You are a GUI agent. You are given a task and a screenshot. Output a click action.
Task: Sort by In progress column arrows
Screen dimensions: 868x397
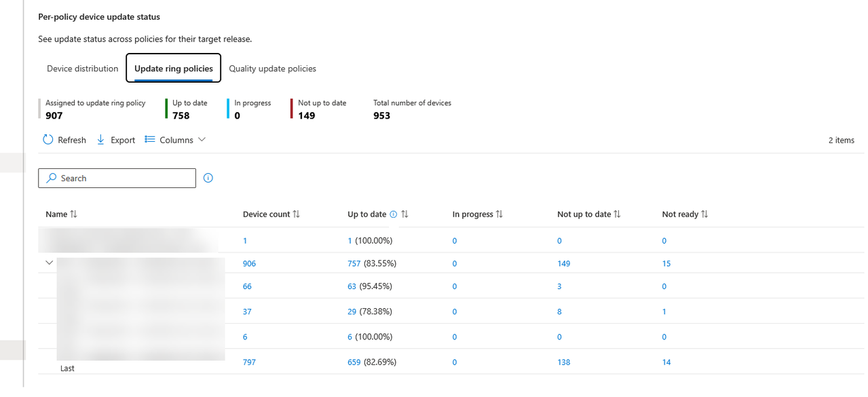click(x=499, y=214)
